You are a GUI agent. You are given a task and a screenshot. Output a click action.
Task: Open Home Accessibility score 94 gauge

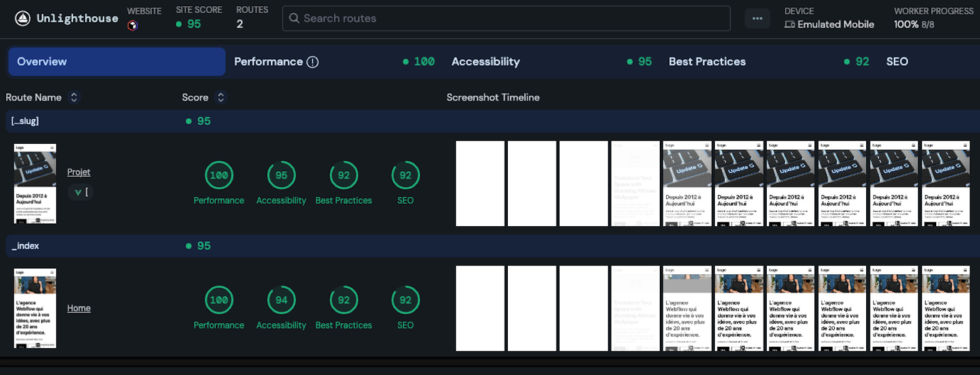[x=281, y=301]
